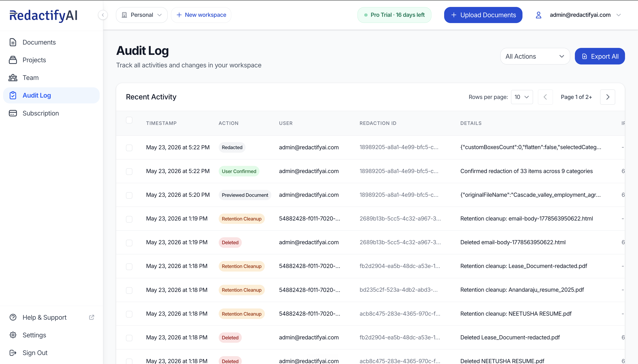Check the Retention cleanup Anandaraju_resume row checkbox
The height and width of the screenshot is (364, 638).
coord(129,290)
